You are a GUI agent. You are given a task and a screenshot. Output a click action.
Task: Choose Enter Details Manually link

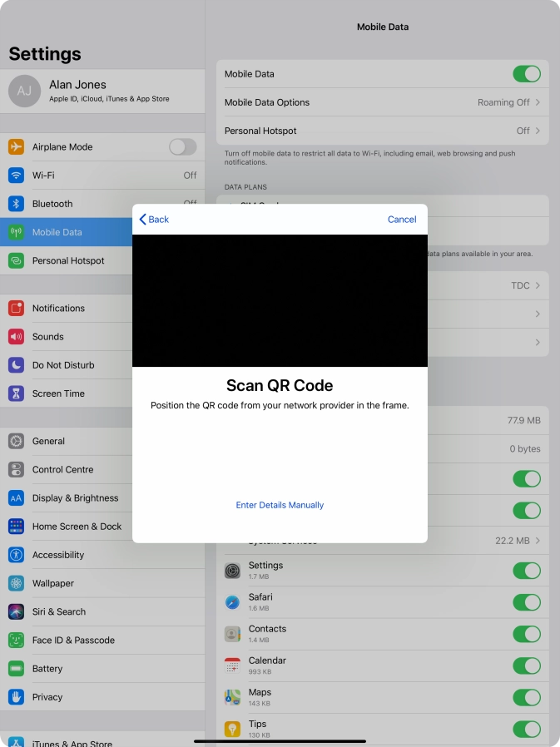280,505
